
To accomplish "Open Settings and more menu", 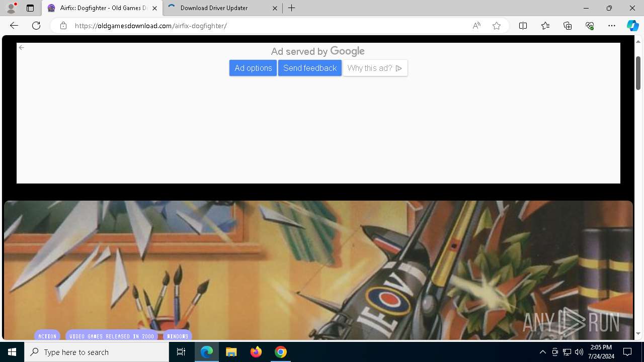I will [x=612, y=26].
